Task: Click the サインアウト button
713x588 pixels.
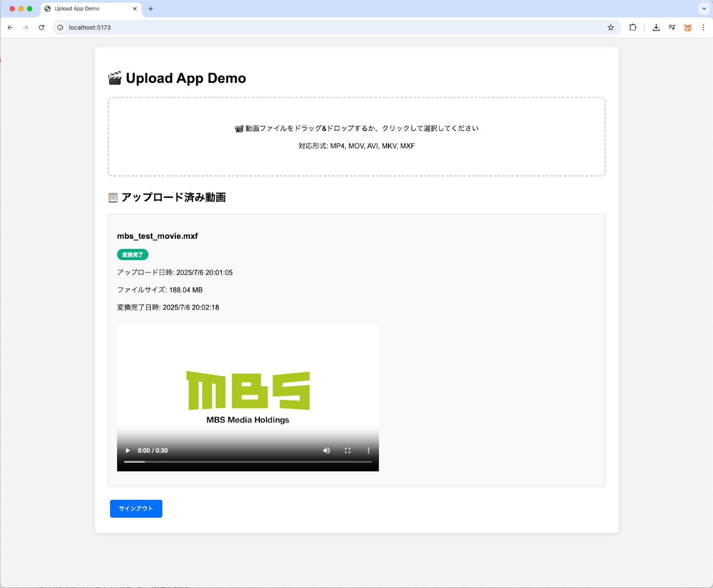Action: 136,509
